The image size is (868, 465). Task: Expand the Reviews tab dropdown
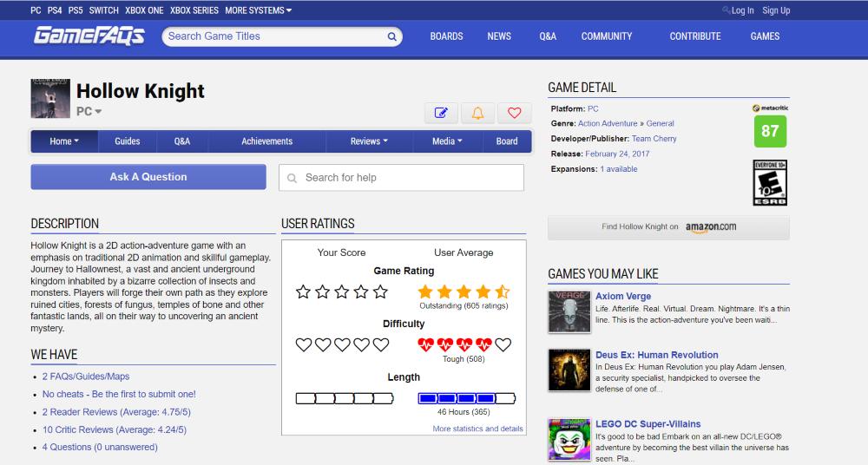[369, 141]
